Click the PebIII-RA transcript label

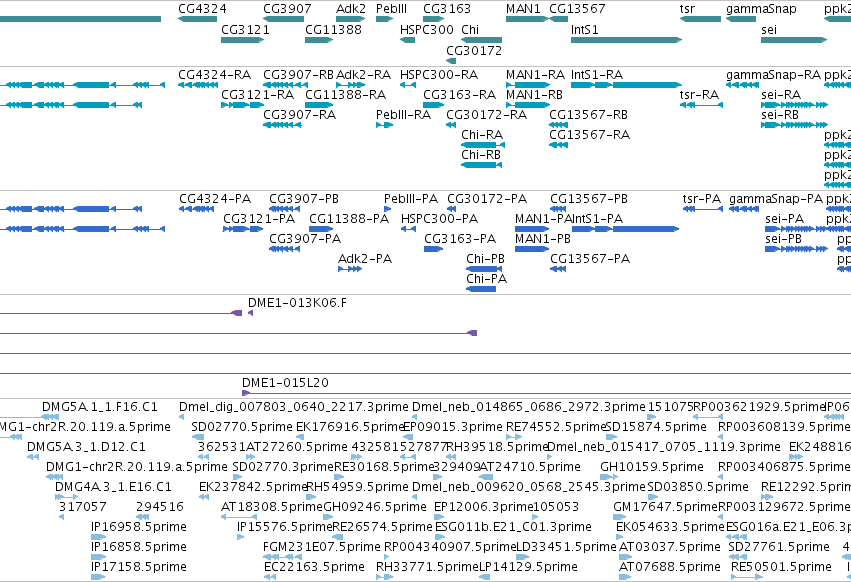(x=403, y=115)
